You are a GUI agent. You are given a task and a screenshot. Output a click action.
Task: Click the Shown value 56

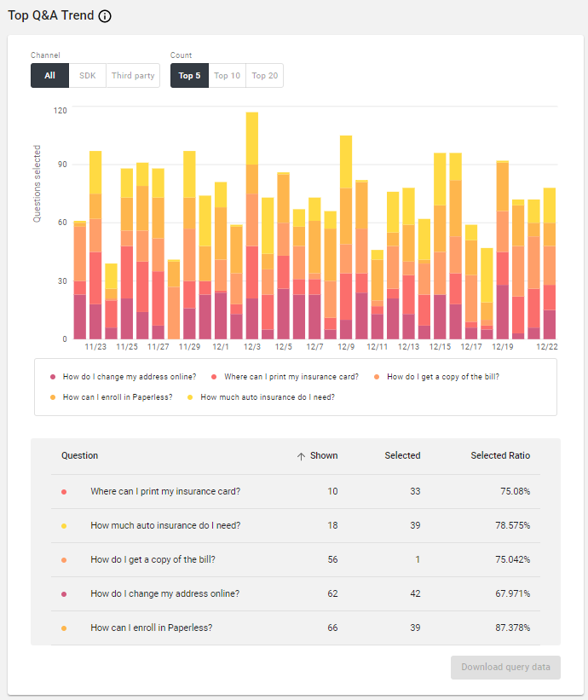(x=332, y=559)
